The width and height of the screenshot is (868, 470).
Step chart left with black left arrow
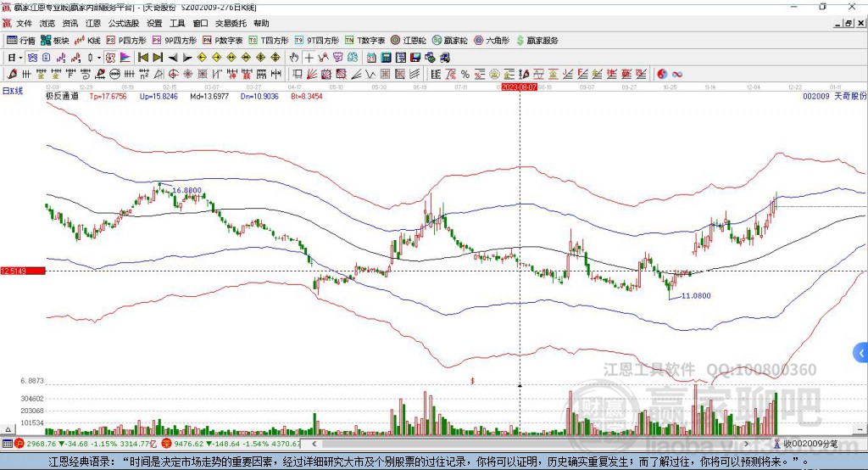173,58
